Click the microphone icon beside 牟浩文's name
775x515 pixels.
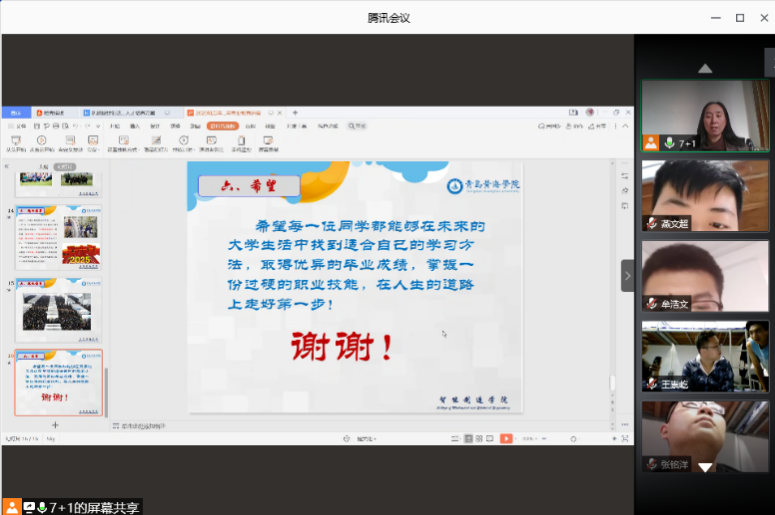[x=651, y=304]
